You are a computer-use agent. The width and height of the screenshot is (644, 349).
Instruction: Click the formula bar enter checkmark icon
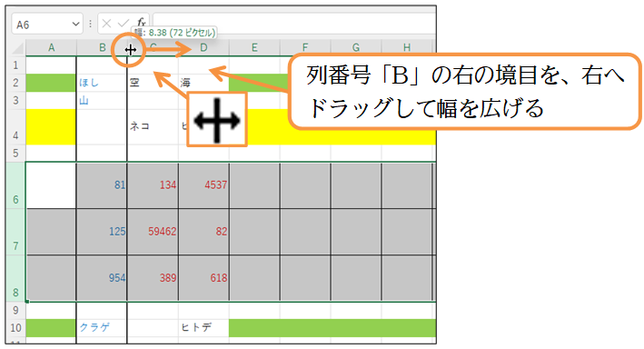[124, 24]
